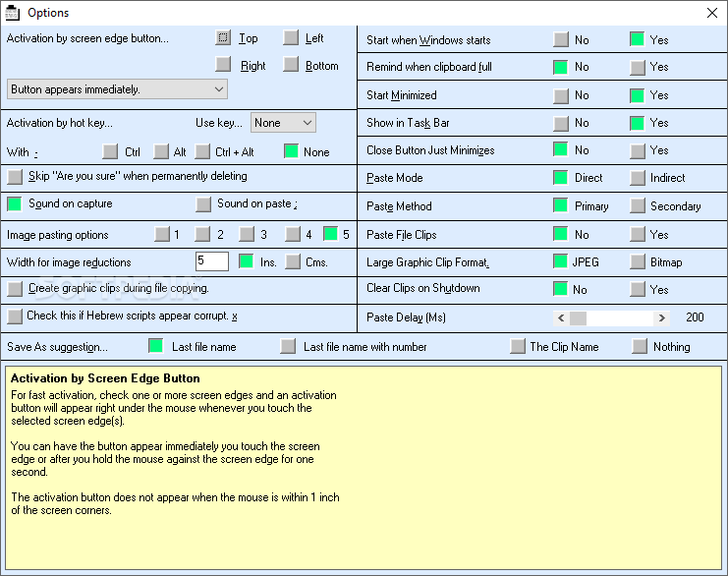Image resolution: width=728 pixels, height=576 pixels.
Task: Set Start when Windows starts to Yes
Action: (x=637, y=39)
